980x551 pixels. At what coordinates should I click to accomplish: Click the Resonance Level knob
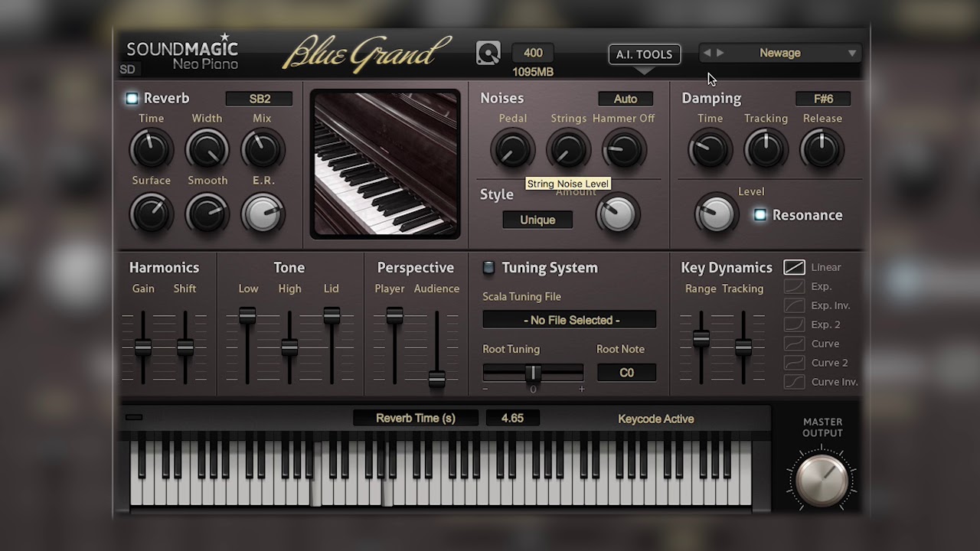pyautogui.click(x=716, y=214)
